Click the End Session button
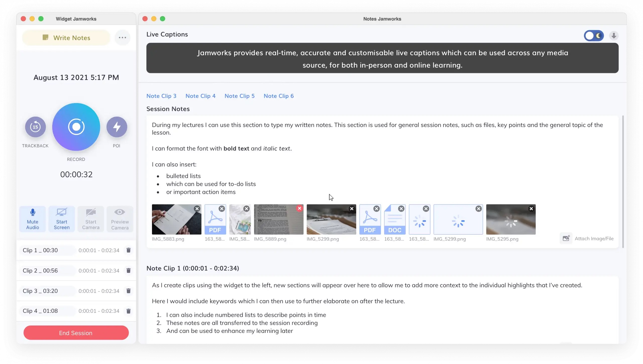643x364 pixels. click(76, 333)
